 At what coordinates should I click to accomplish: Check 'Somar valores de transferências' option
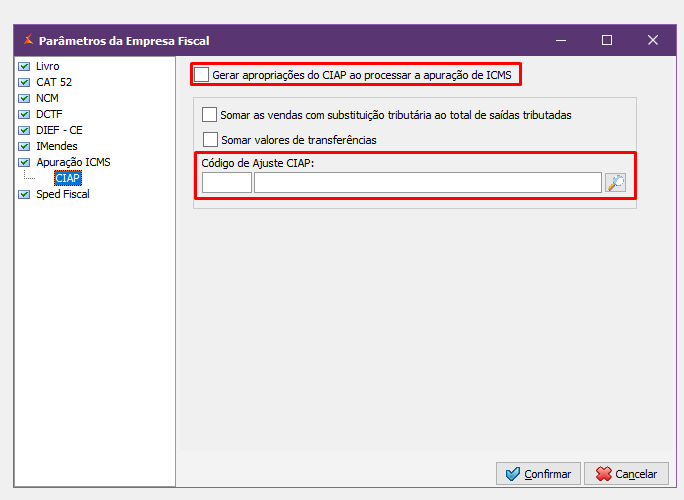click(x=209, y=140)
